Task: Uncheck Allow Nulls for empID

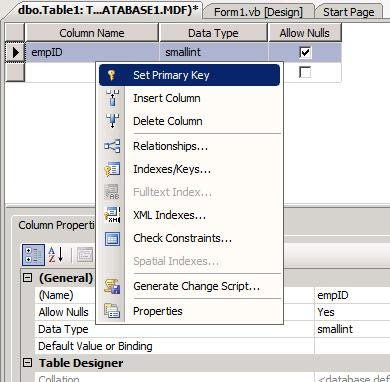Action: pos(305,52)
